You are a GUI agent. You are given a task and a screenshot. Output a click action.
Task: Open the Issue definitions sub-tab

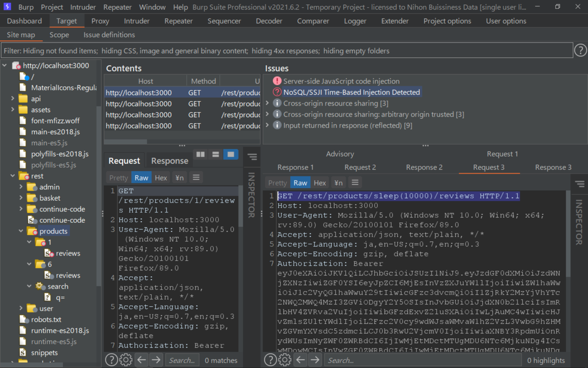click(109, 35)
